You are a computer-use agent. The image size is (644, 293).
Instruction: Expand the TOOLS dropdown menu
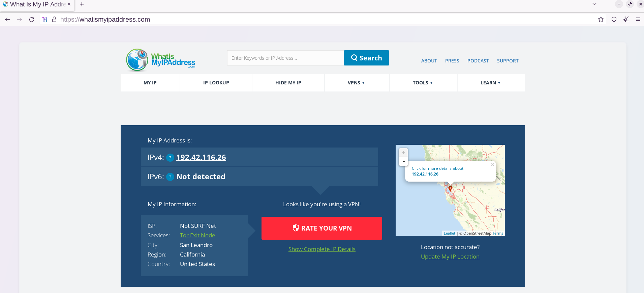pyautogui.click(x=423, y=83)
